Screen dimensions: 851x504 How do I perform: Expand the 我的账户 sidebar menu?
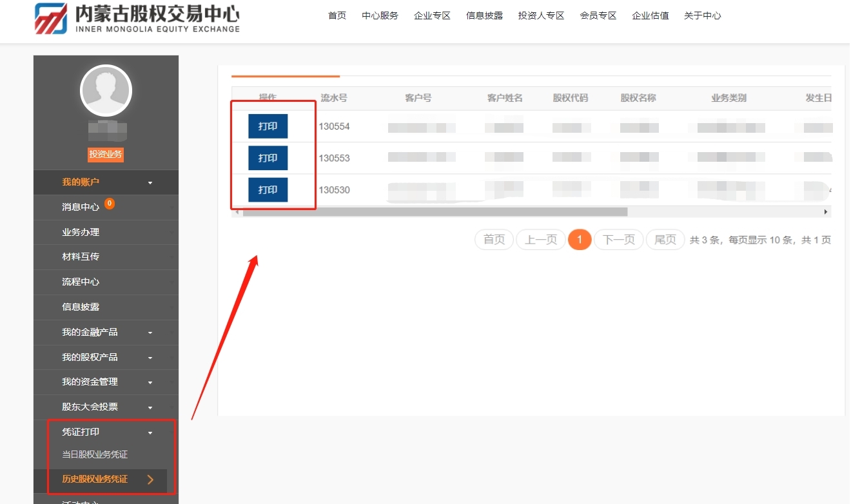tap(150, 183)
